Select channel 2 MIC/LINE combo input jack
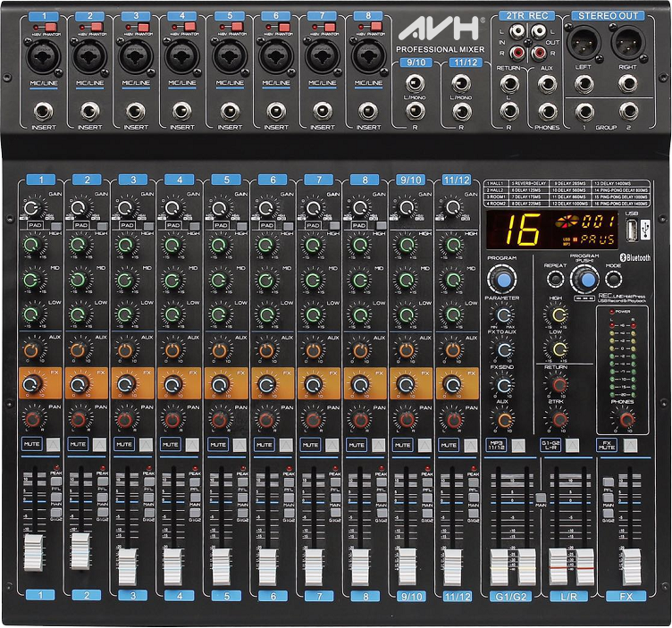This screenshot has width=672, height=628. (x=90, y=56)
